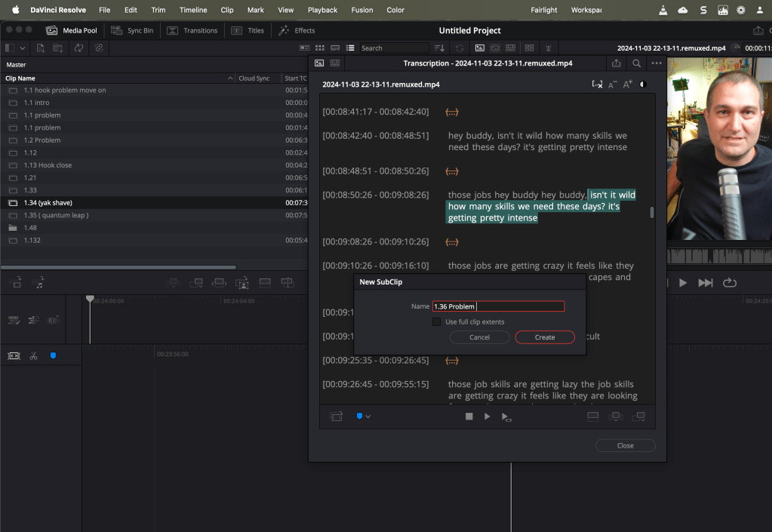Click the Apple menu icon

point(15,10)
